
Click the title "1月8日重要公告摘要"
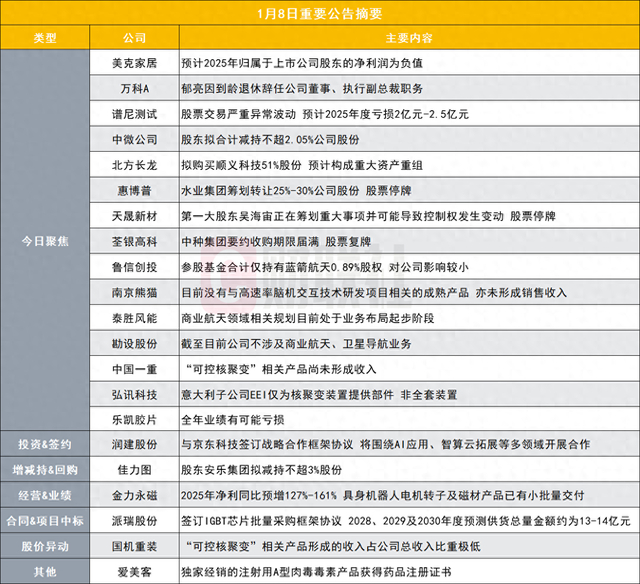click(320, 13)
